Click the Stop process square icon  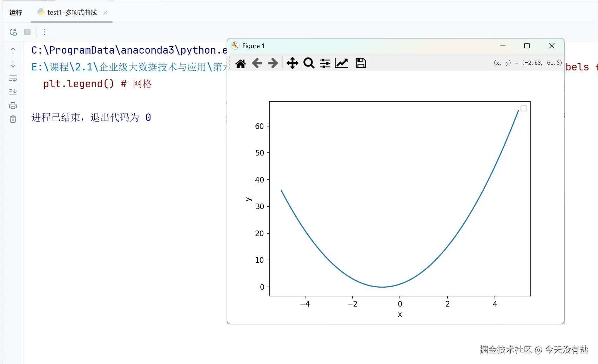(x=27, y=32)
